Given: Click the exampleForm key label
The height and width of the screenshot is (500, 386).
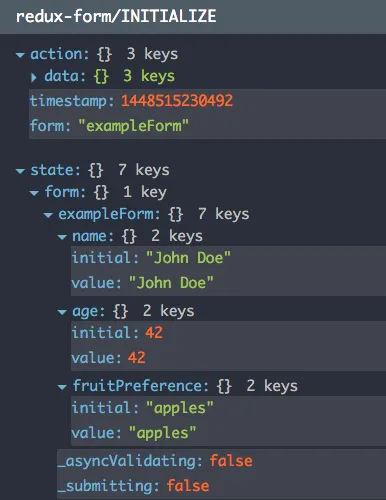Looking at the screenshot, I should [109, 214].
